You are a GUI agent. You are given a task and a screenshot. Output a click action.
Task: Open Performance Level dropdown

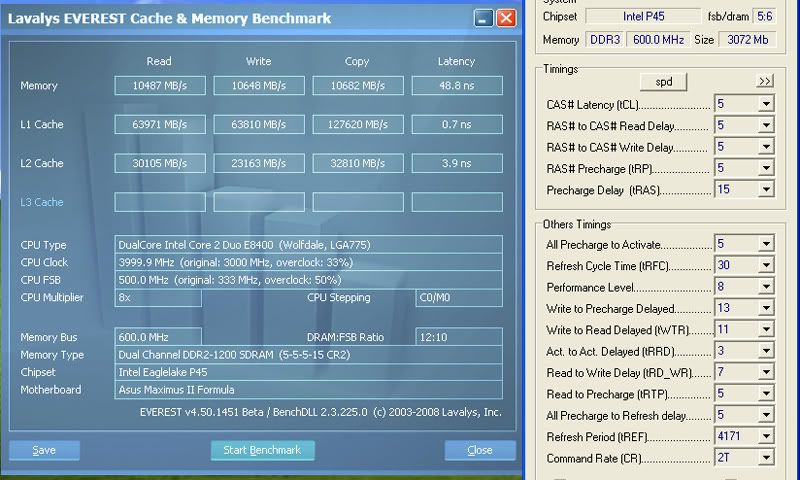766,287
